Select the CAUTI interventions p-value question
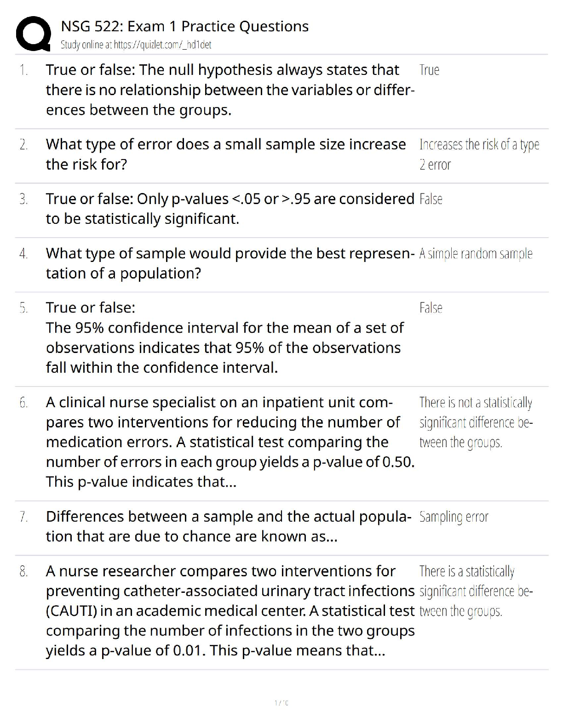The width and height of the screenshot is (563, 728). 230,611
